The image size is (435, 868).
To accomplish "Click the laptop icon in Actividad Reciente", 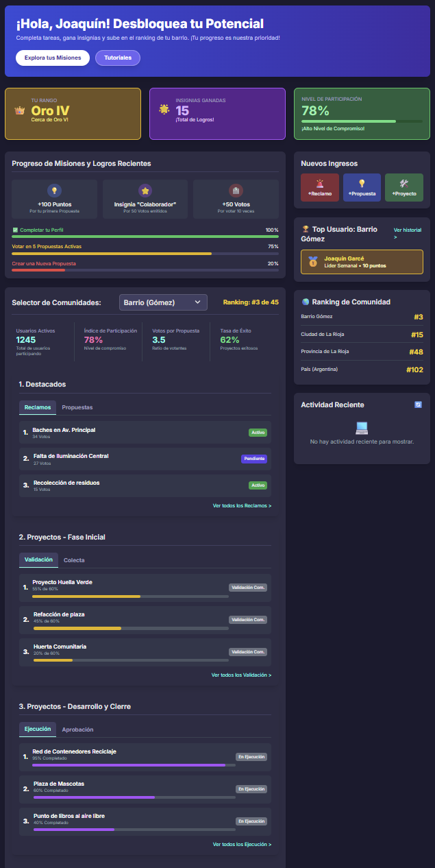I will (x=362, y=428).
